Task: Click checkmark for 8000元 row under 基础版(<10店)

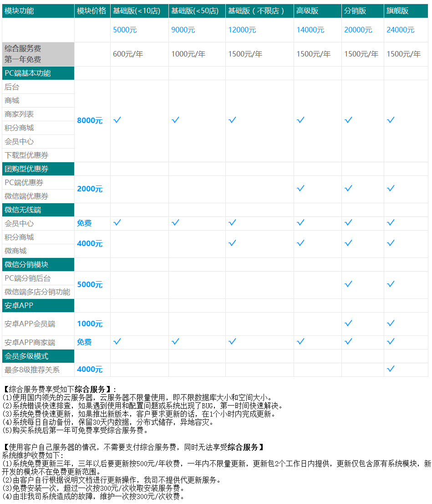Action: (117, 120)
